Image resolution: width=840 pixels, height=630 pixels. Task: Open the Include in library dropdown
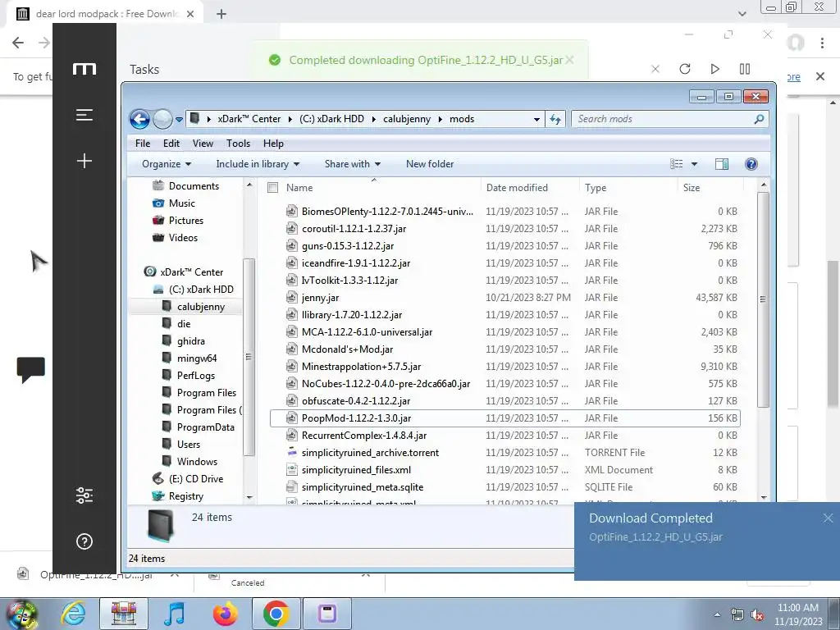pyautogui.click(x=258, y=164)
